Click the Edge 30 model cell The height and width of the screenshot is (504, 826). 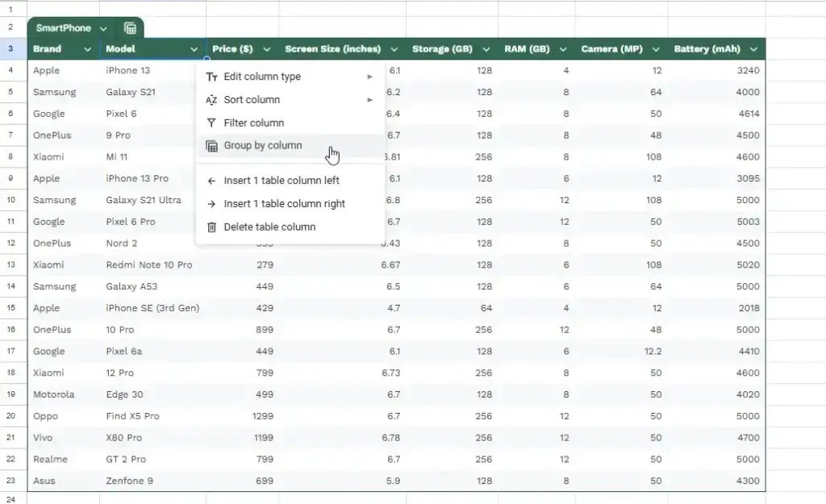point(152,394)
